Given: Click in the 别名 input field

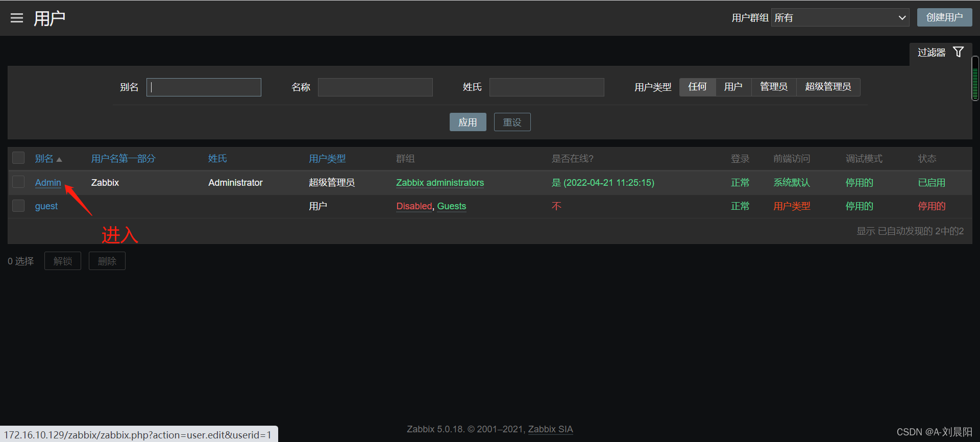Looking at the screenshot, I should (x=204, y=87).
